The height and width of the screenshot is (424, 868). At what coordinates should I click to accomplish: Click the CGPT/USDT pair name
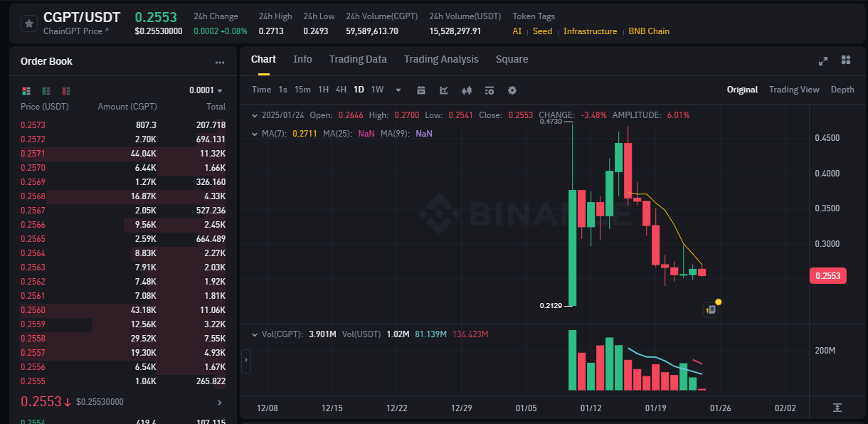(82, 17)
